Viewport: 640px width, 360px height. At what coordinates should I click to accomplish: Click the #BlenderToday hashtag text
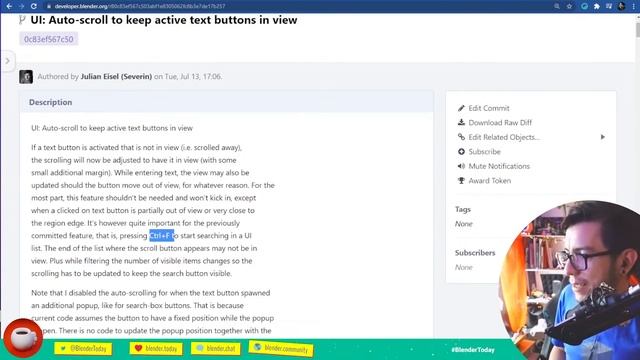click(x=473, y=350)
